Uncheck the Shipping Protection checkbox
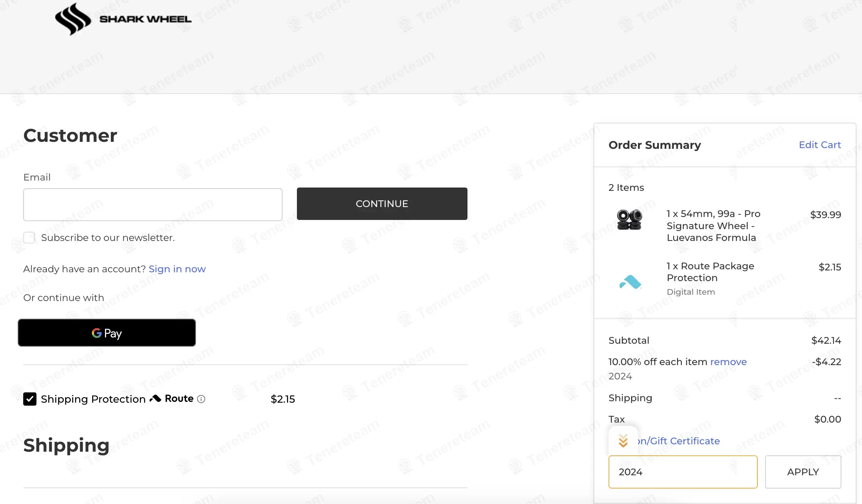This screenshot has height=504, width=862. pyautogui.click(x=30, y=399)
